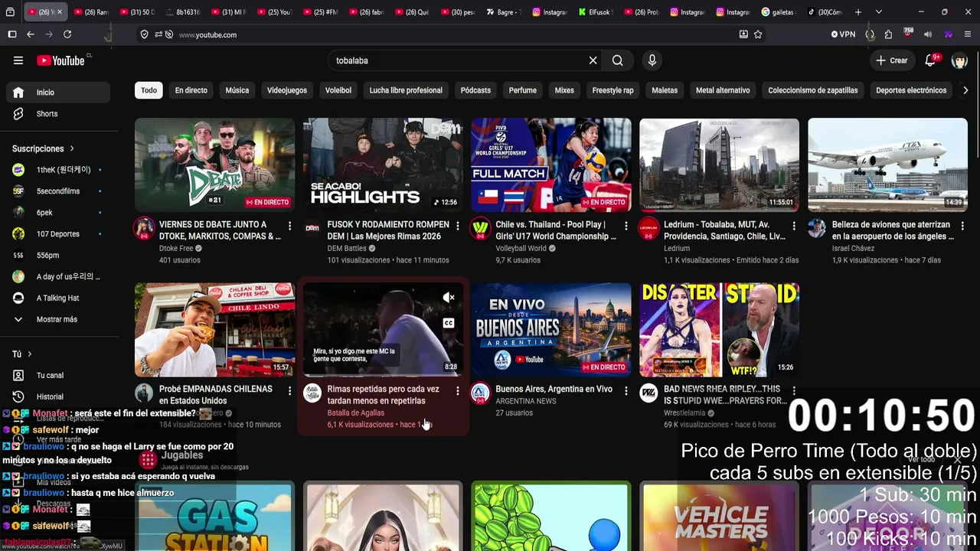Viewport: 980px width, 551px height.
Task: Open Historial in the sidebar
Action: click(57, 396)
